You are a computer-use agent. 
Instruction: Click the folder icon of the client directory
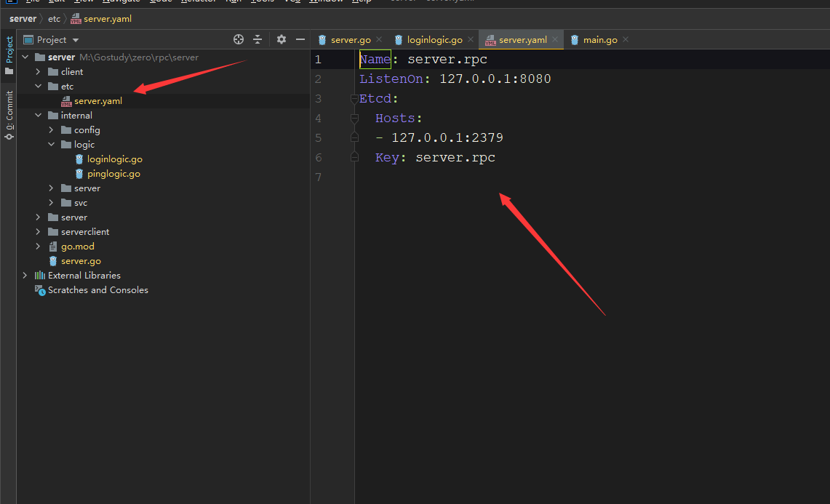click(53, 72)
